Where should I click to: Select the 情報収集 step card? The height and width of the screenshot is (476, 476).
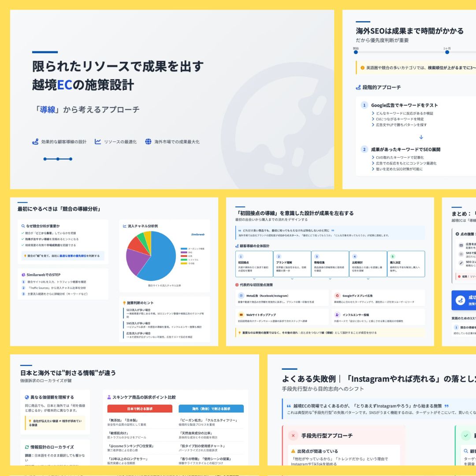(330, 264)
